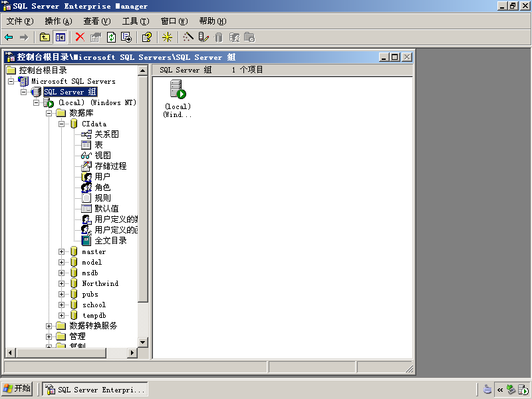Collapse the (local) (Windows NT) server node
The image size is (532, 399).
tap(37, 102)
